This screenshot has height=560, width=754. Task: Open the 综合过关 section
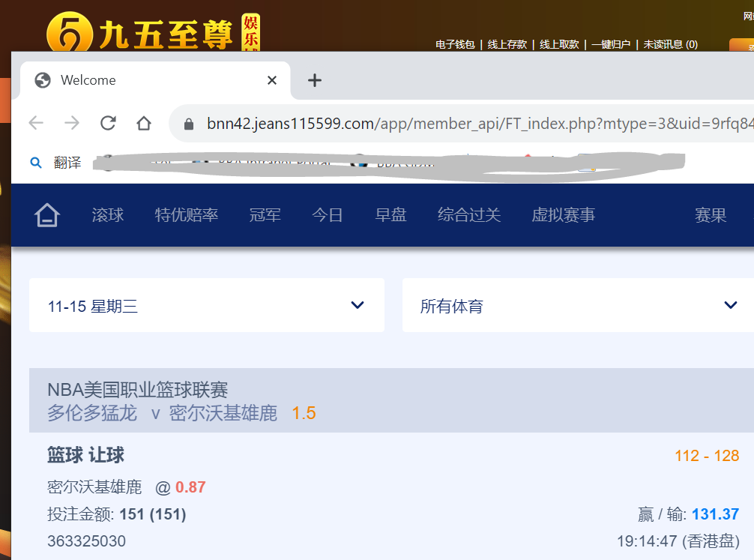click(469, 216)
